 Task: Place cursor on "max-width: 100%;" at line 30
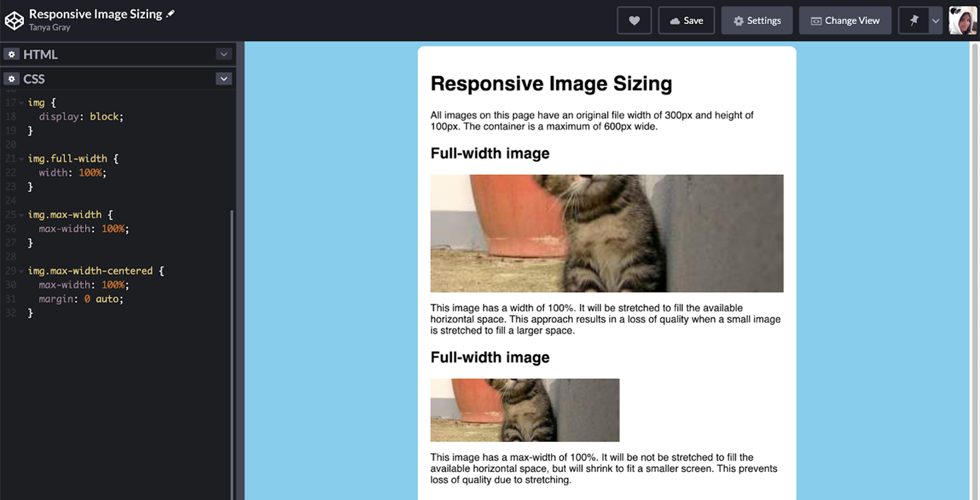click(84, 285)
